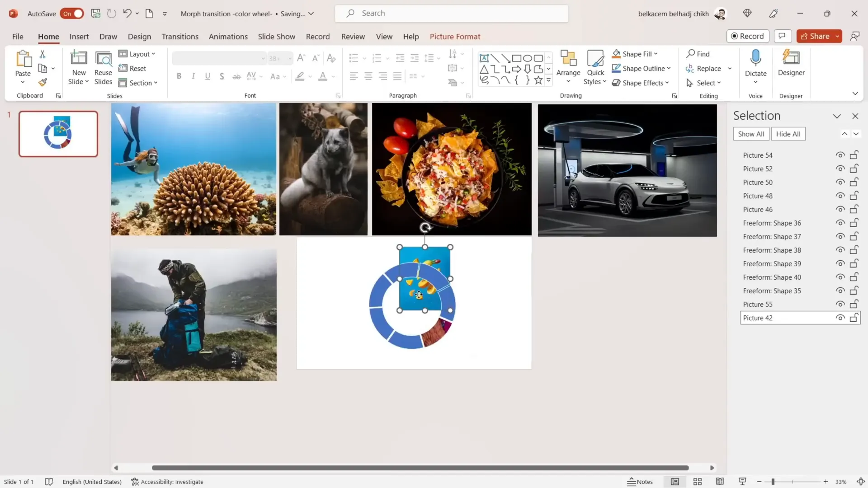
Task: Hide Picture 50 with eye icon
Action: pos(840,182)
